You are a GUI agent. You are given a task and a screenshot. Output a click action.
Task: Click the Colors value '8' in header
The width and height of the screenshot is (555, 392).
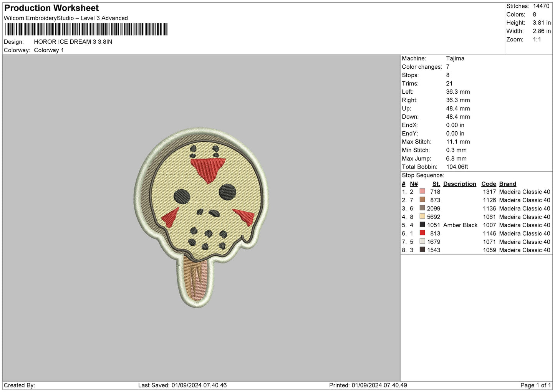tap(534, 15)
